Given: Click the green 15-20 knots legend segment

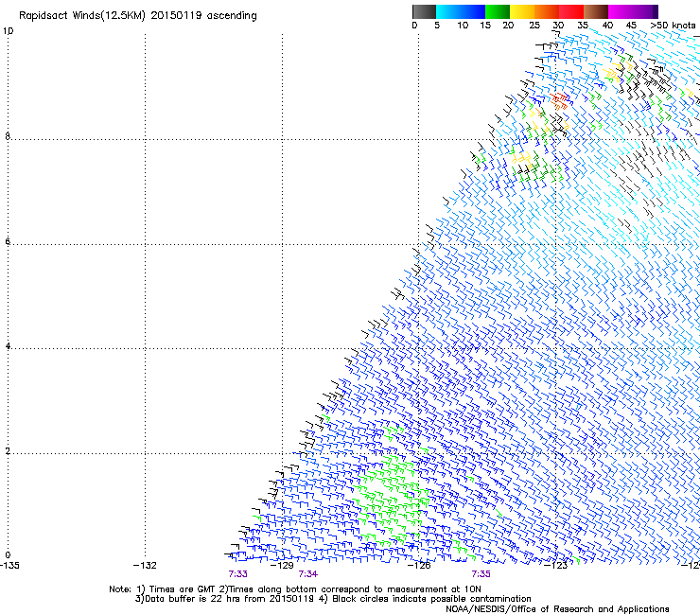Looking at the screenshot, I should coord(498,11).
